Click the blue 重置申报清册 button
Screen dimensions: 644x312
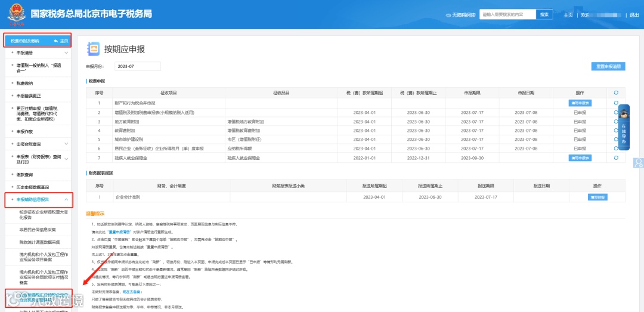click(x=608, y=66)
